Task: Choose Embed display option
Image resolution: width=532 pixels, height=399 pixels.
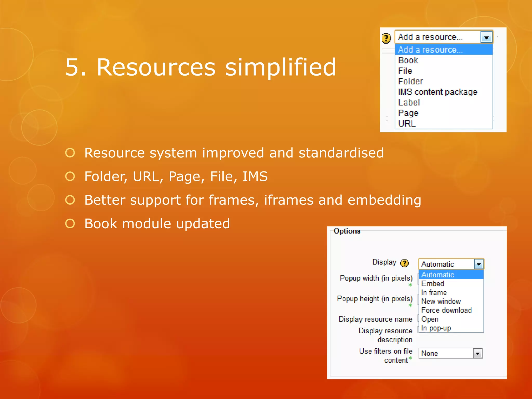Action: click(451, 283)
